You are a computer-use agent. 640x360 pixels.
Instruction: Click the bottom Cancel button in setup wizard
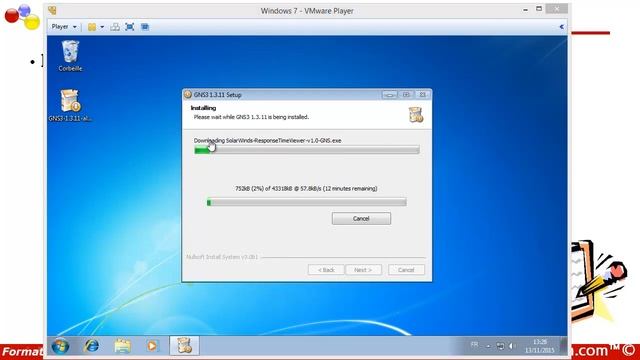tap(406, 270)
